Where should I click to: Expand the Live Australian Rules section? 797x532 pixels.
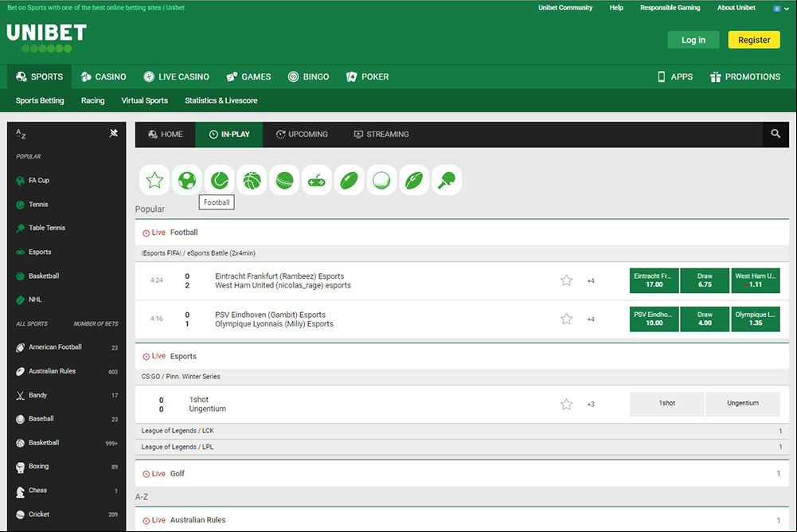(462, 520)
